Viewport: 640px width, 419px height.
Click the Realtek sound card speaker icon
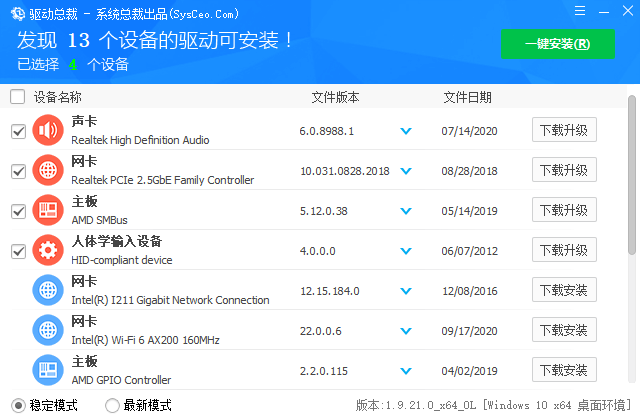(48, 131)
